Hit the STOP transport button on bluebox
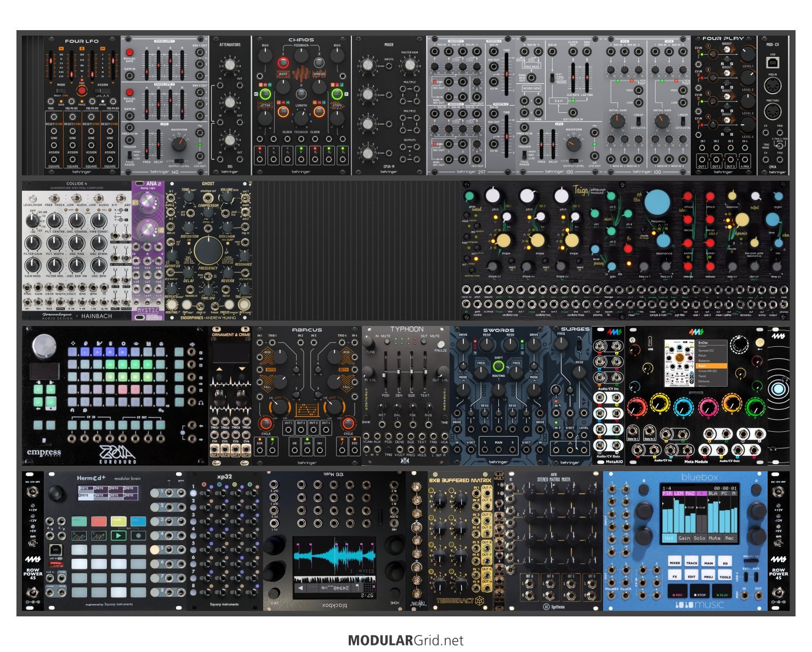Screen dimensions: 812x652 coord(700,591)
